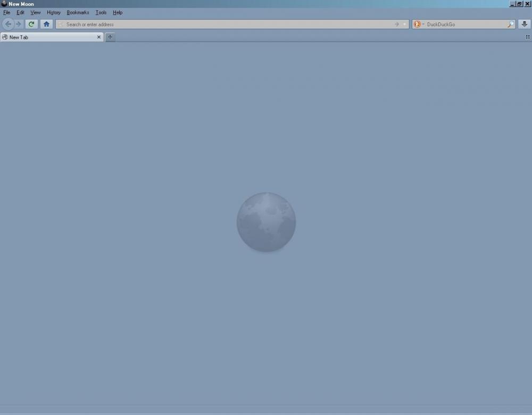This screenshot has height=415, width=532.
Task: Expand the address bar history dropdown
Action: point(404,24)
